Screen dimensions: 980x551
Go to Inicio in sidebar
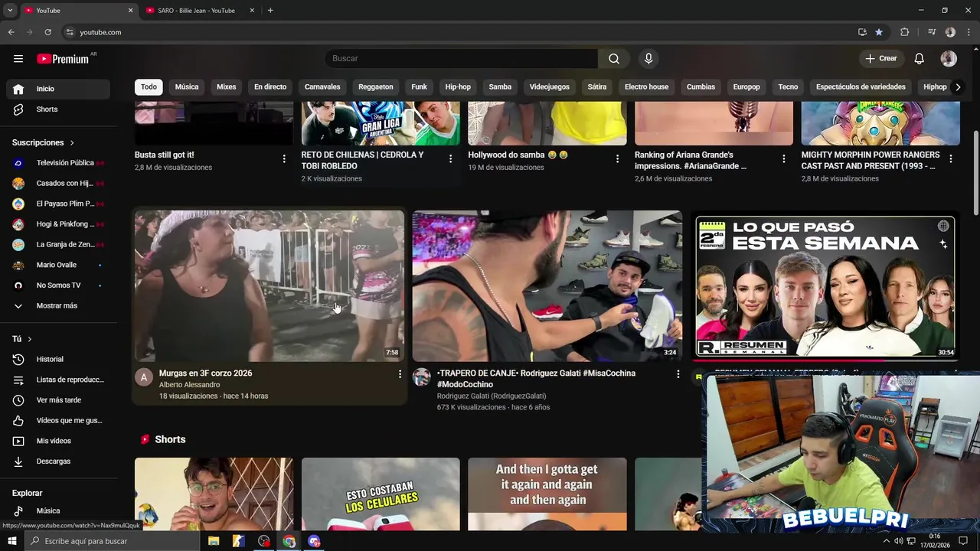click(x=58, y=89)
